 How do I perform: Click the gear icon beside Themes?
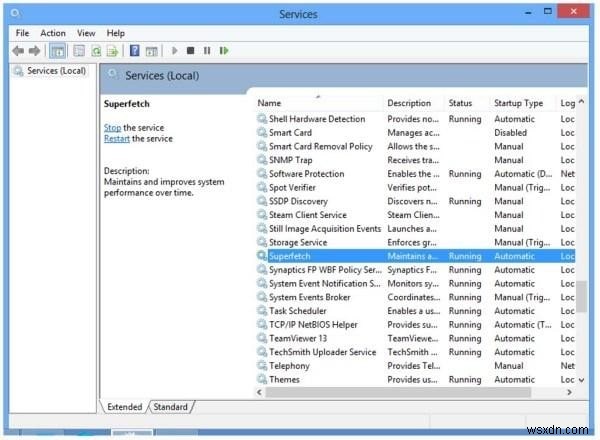coord(262,379)
